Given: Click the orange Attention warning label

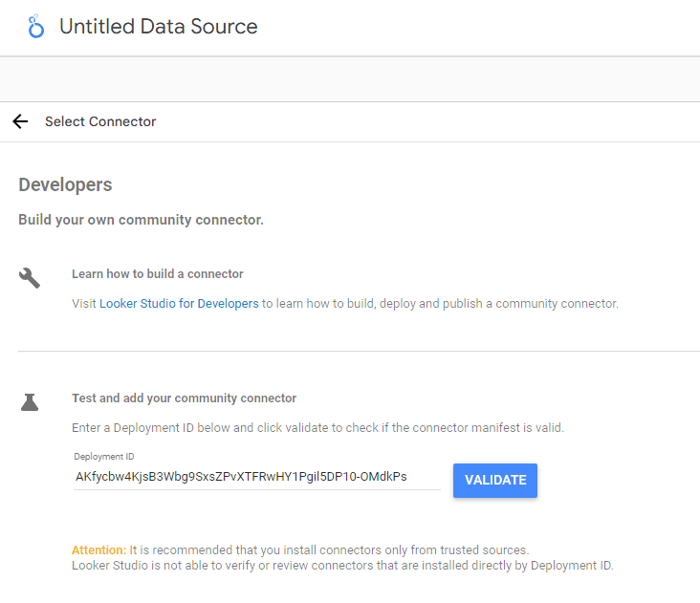Looking at the screenshot, I should (x=98, y=550).
